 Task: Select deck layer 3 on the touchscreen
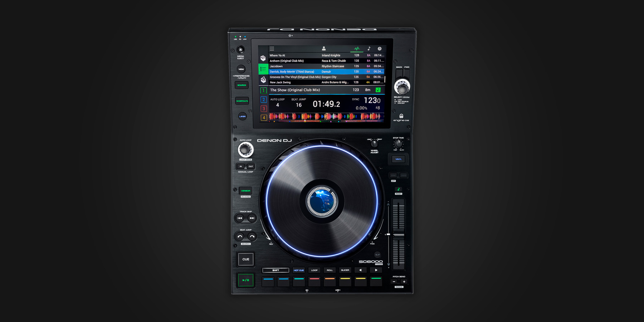click(x=264, y=108)
